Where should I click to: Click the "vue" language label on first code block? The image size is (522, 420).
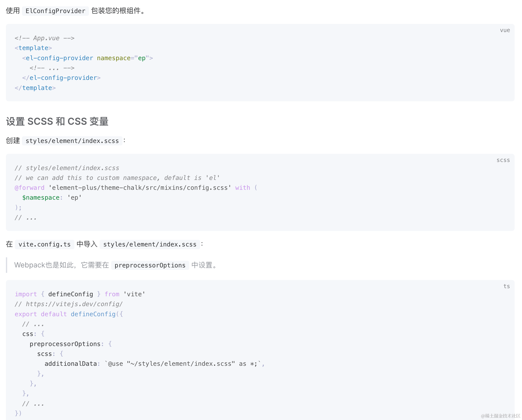click(505, 30)
